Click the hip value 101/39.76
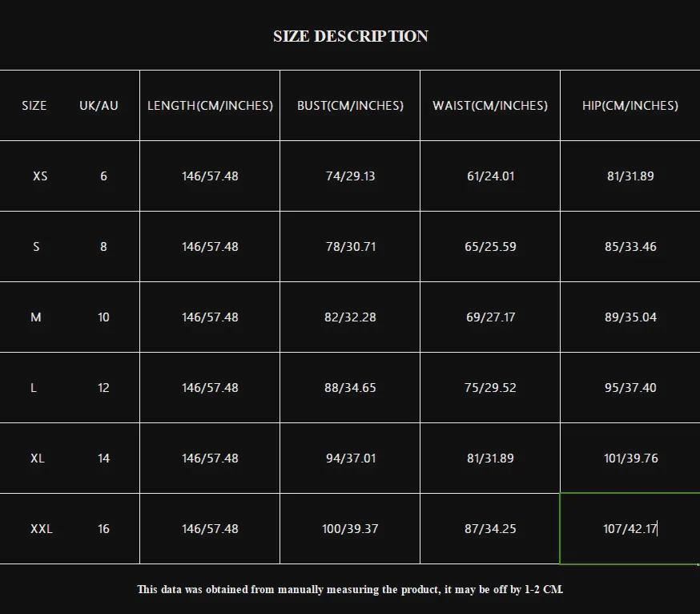700x614 pixels. pyautogui.click(x=630, y=458)
